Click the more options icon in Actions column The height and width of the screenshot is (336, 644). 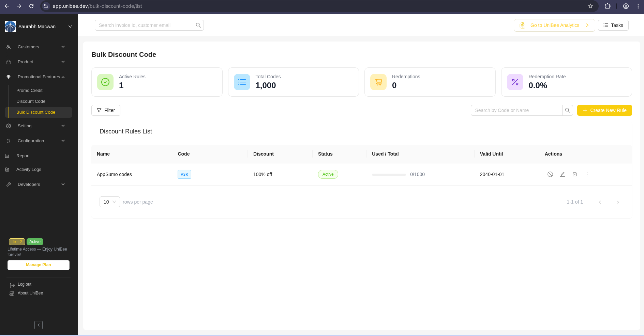tap(587, 174)
